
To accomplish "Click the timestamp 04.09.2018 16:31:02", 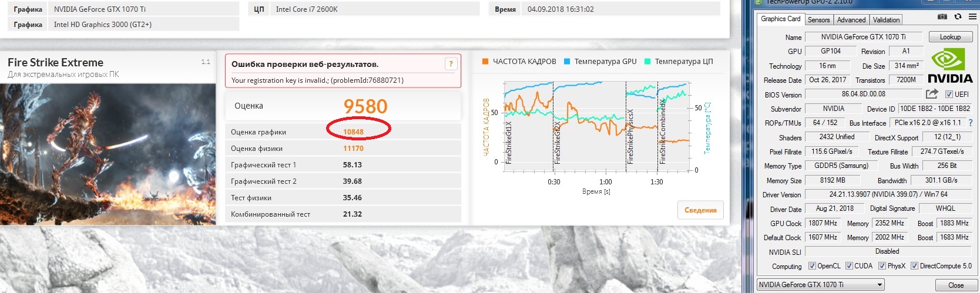I will pyautogui.click(x=561, y=9).
